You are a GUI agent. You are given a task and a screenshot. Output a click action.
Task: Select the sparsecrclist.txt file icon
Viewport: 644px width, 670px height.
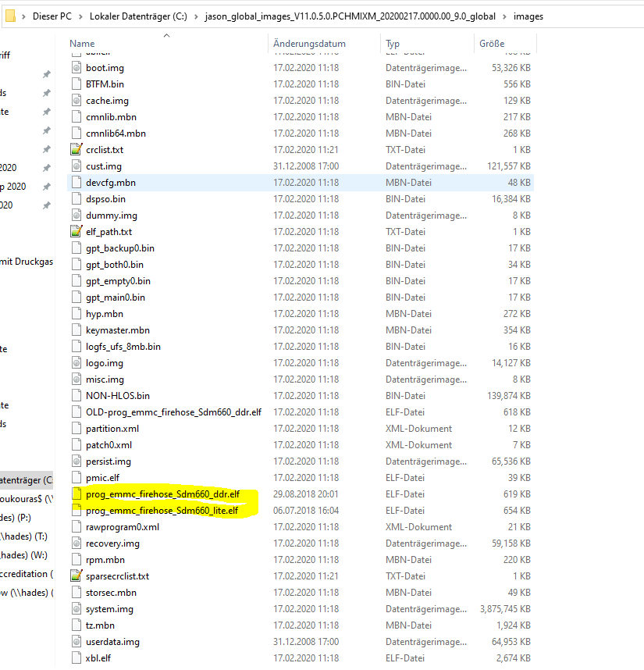(76, 576)
